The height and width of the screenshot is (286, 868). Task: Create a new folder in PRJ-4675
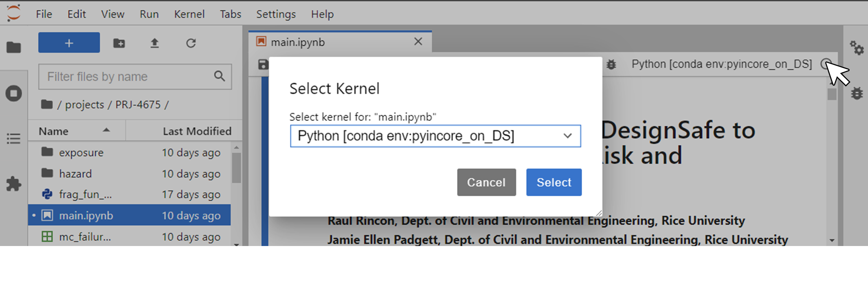pos(119,43)
